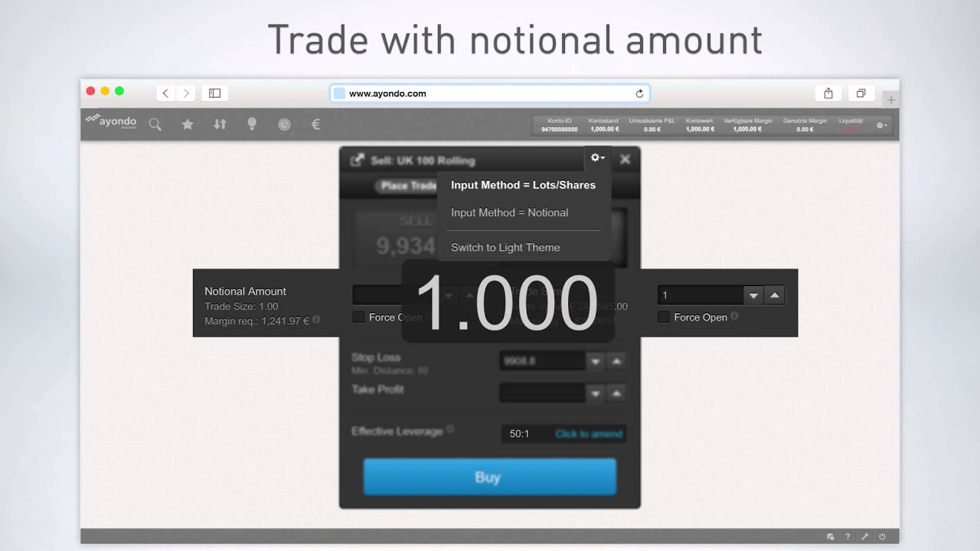Viewport: 980px width, 551px height.
Task: Click the Verfügbare Margin value
Action: (748, 129)
